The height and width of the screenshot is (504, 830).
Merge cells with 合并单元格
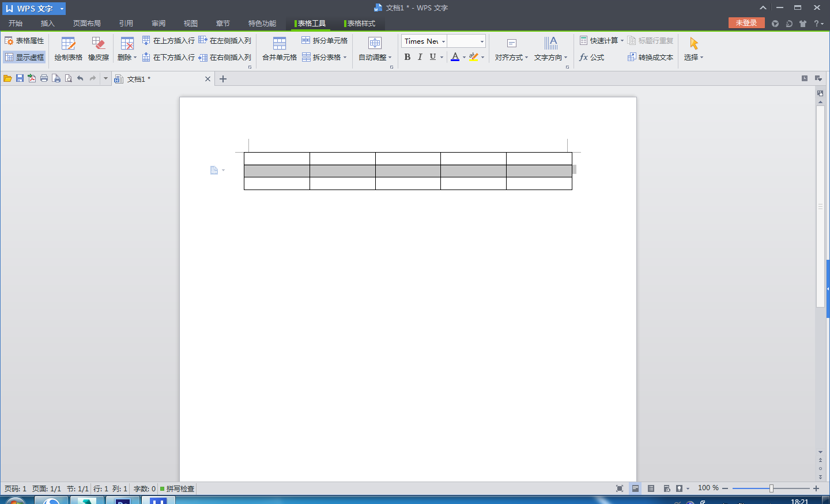280,49
